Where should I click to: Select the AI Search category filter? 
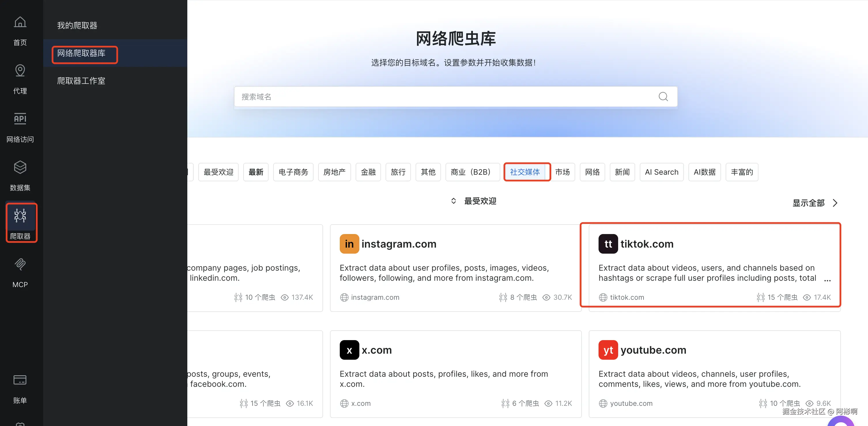(x=661, y=172)
